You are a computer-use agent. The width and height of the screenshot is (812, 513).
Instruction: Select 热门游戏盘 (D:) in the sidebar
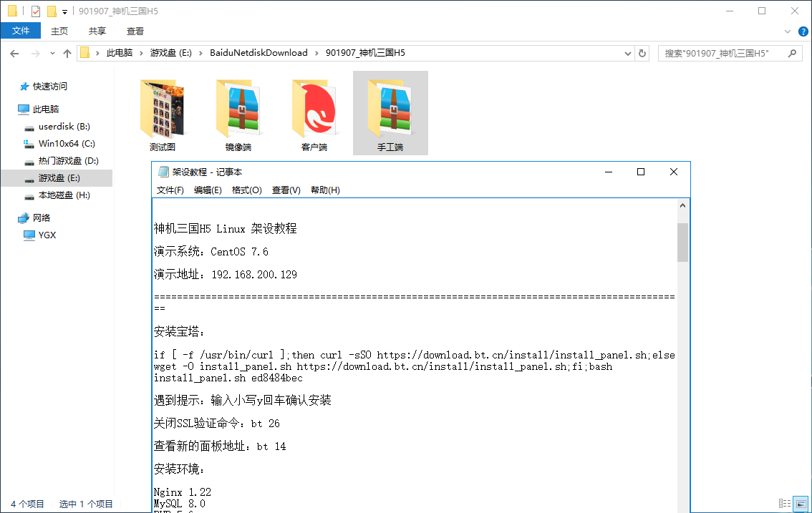pyautogui.click(x=68, y=161)
